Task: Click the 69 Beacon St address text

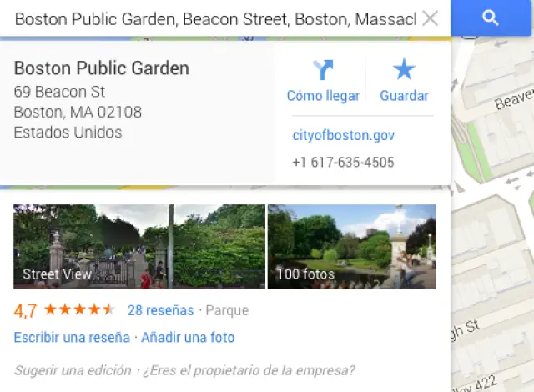Action: click(59, 92)
